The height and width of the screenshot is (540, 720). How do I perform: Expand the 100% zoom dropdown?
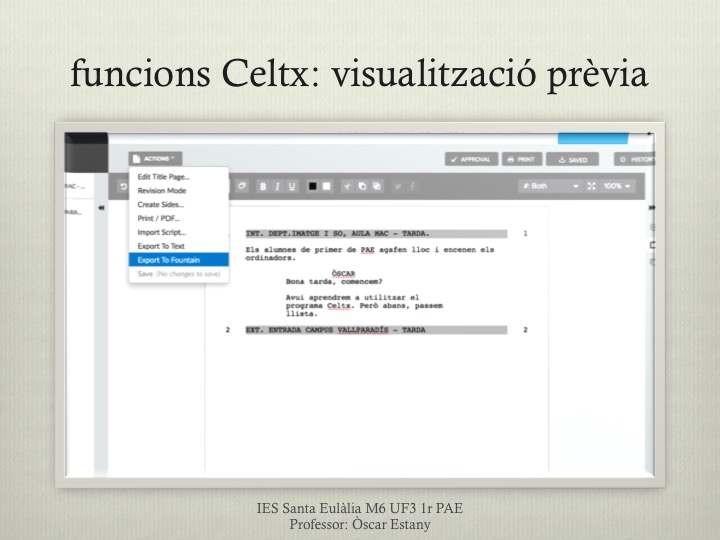pos(617,186)
